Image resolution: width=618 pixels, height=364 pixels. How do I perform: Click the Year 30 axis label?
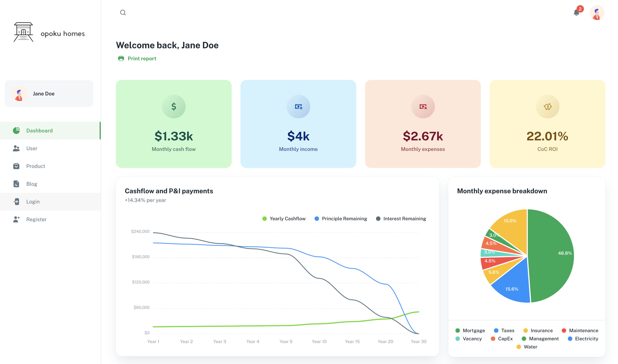tap(418, 341)
